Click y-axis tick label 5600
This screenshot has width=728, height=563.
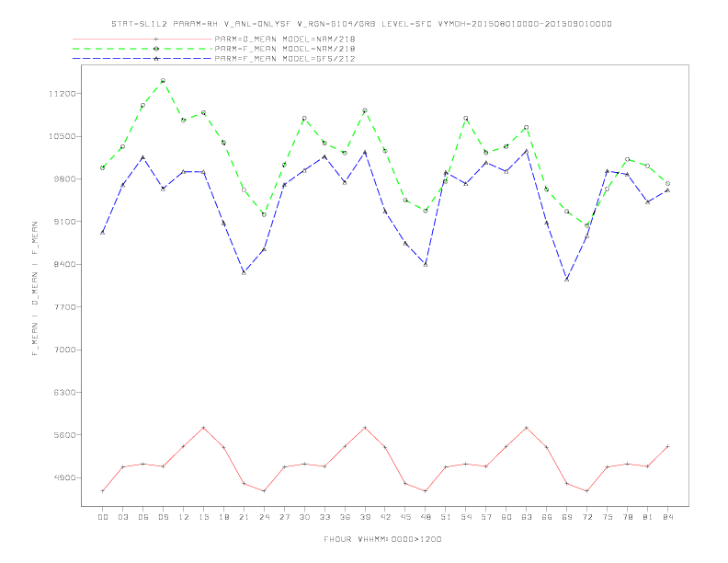pos(64,435)
